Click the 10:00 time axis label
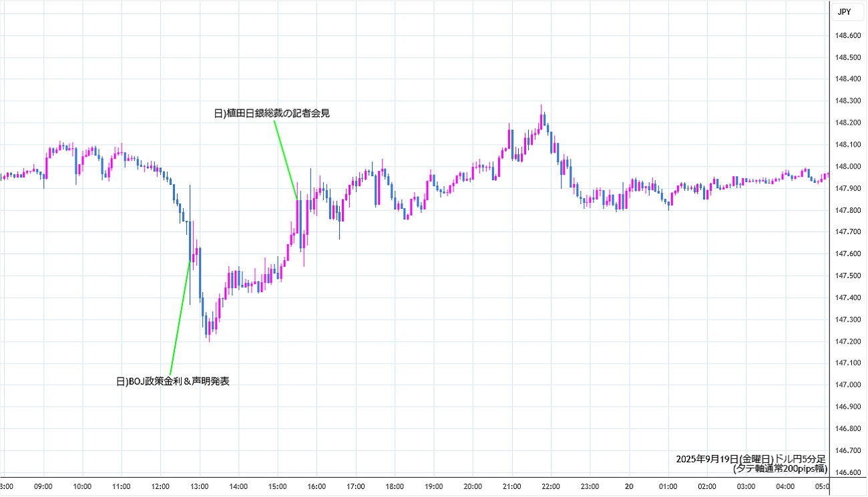This screenshot has height=497, width=868. coord(83,486)
